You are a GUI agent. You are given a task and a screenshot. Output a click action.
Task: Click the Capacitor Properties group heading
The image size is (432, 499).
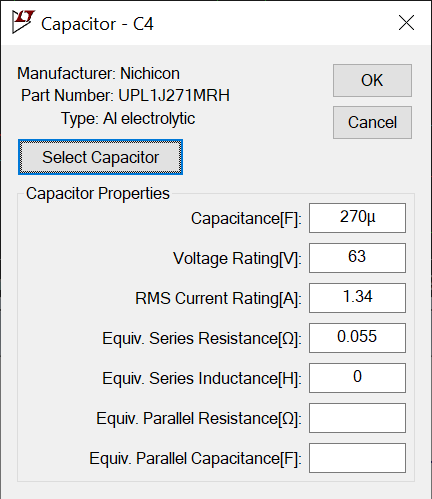point(98,194)
